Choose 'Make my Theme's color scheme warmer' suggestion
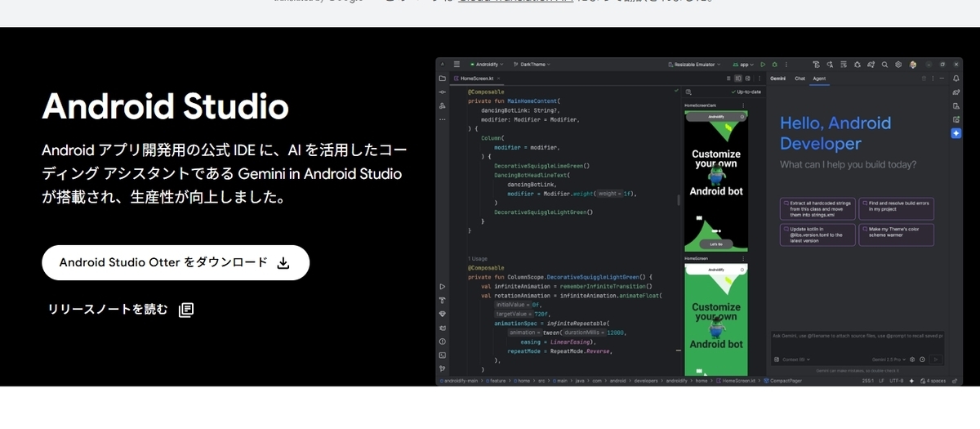 pos(896,235)
